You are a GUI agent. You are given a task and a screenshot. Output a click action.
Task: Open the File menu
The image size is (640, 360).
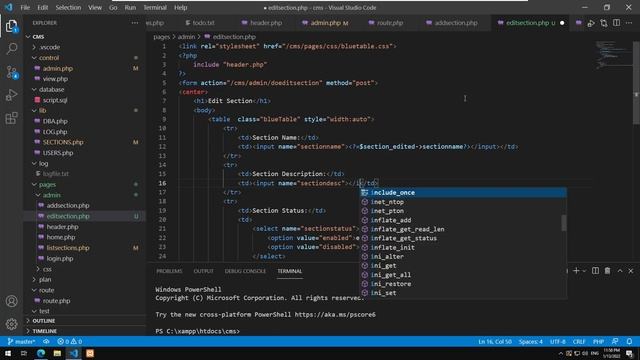25,8
